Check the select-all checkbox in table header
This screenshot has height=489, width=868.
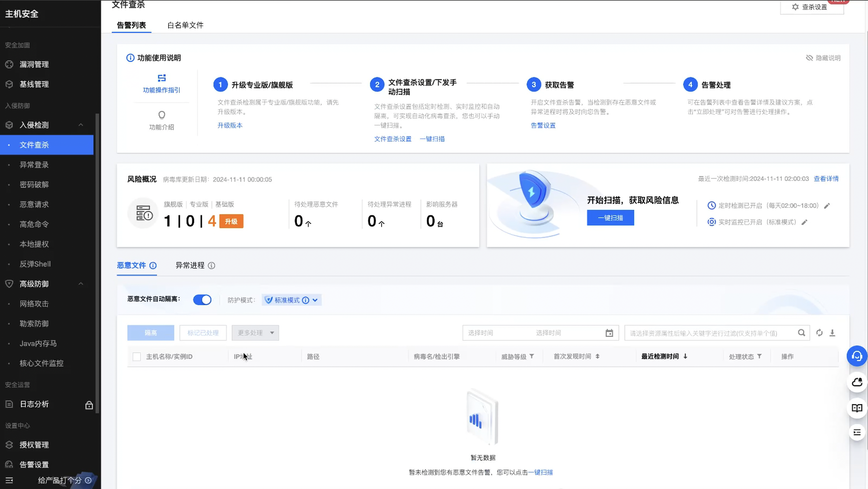click(137, 357)
